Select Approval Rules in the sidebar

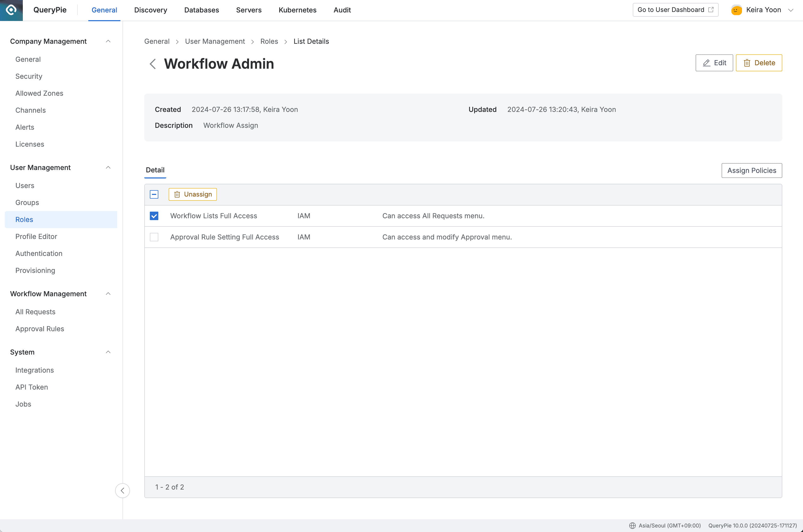pos(39,328)
